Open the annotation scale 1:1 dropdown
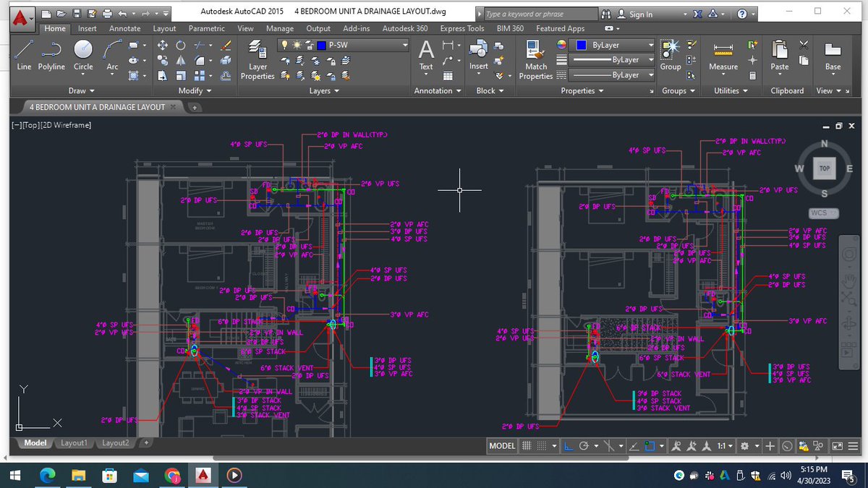 point(726,446)
